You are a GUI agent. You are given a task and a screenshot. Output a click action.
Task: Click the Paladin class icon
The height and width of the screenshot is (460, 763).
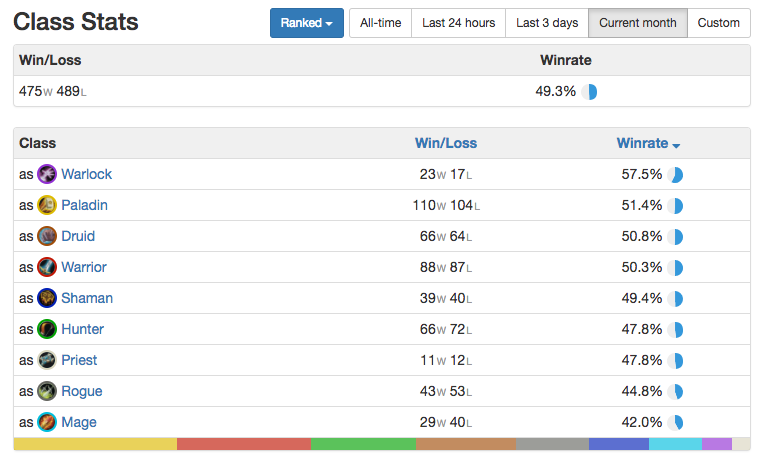(47, 205)
